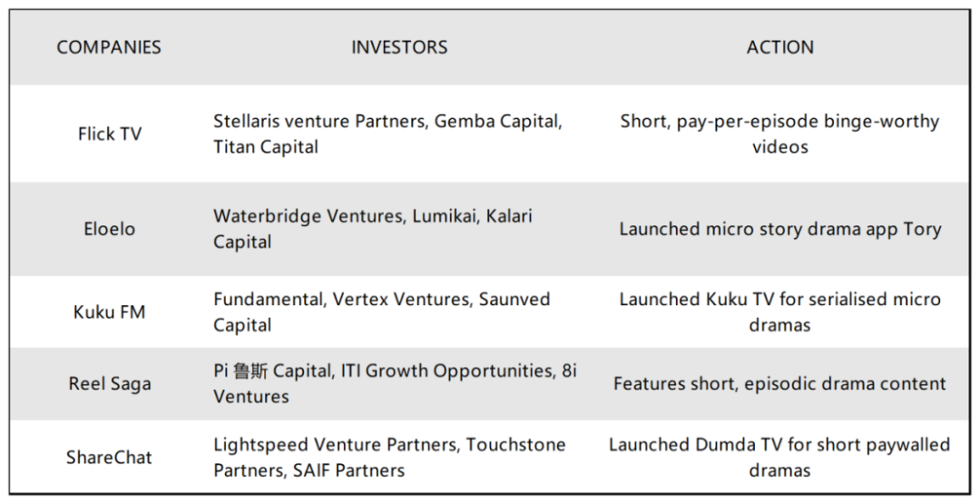Click the Fundamental, Vertex Ventures investors cell
Screen dimensions: 980x504
(381, 311)
